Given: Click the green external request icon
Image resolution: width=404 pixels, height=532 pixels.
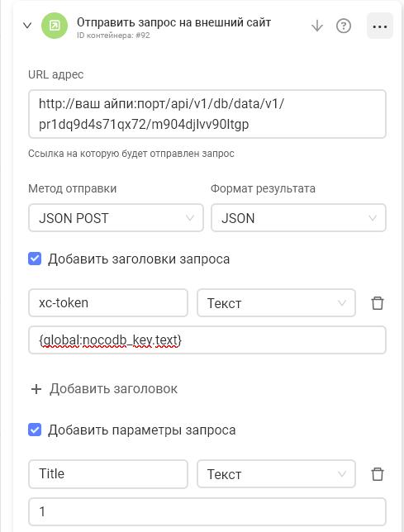Looking at the screenshot, I should pos(55,26).
